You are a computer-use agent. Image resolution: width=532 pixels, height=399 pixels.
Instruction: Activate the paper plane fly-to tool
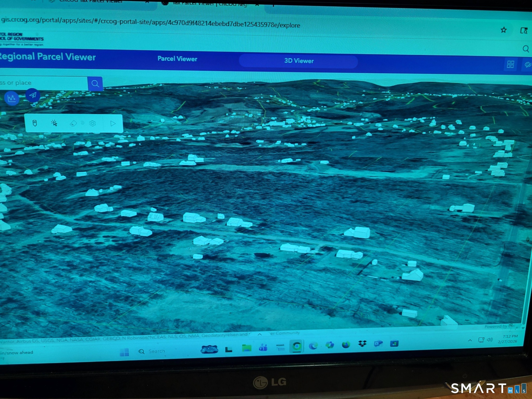tap(33, 95)
